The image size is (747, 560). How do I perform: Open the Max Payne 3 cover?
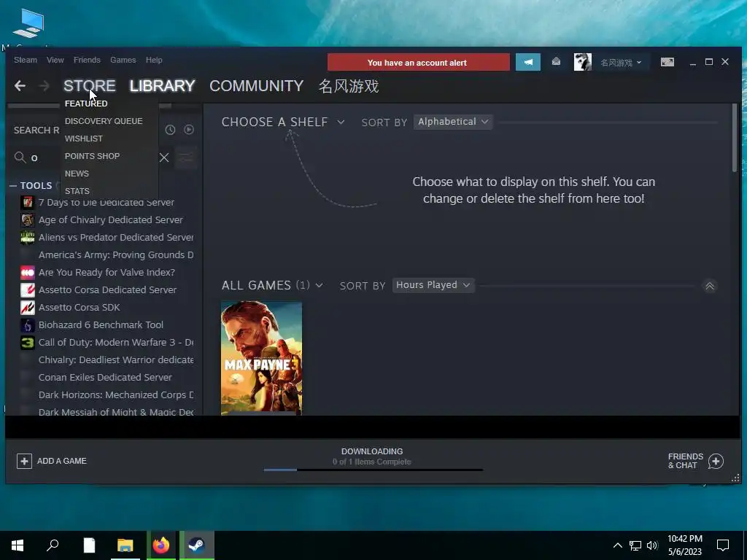point(262,357)
